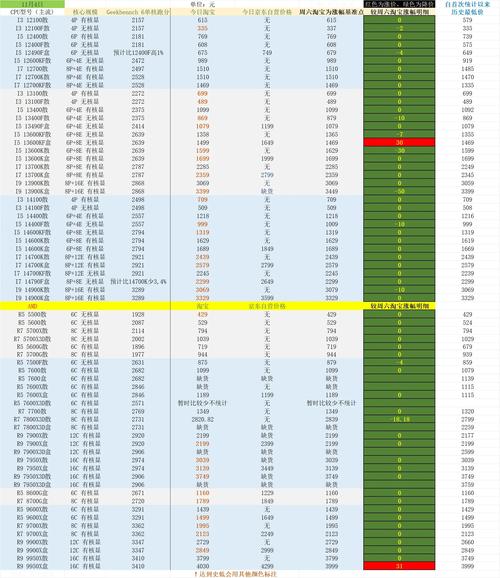500x578 pixels.
Task: Click the yellow AMD section header cell
Action: pos(32,306)
